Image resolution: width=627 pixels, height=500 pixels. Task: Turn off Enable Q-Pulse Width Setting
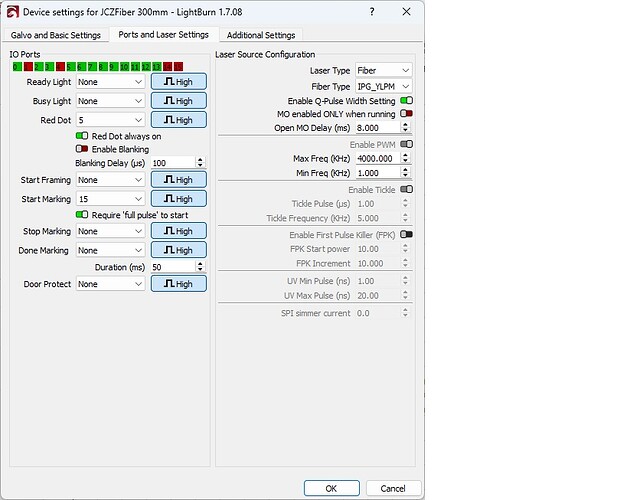click(406, 100)
